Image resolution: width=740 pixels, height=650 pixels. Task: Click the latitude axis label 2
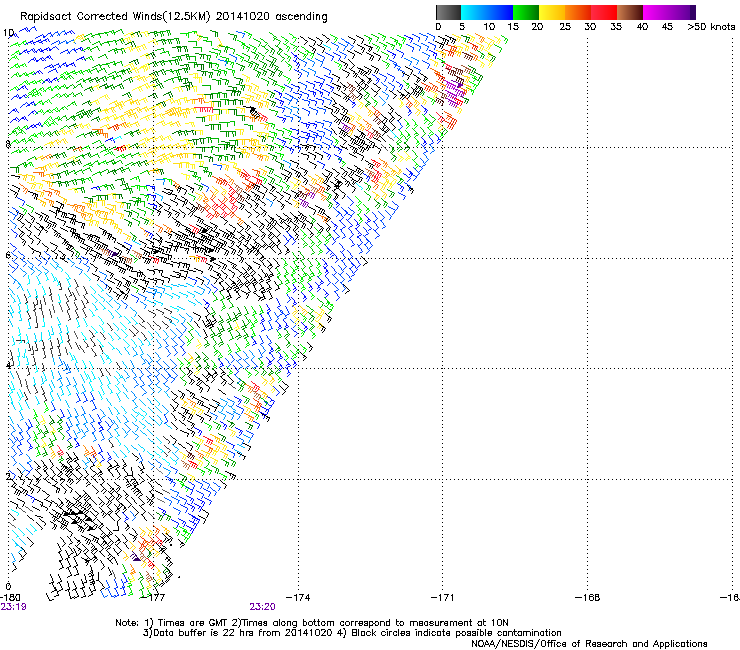point(8,476)
